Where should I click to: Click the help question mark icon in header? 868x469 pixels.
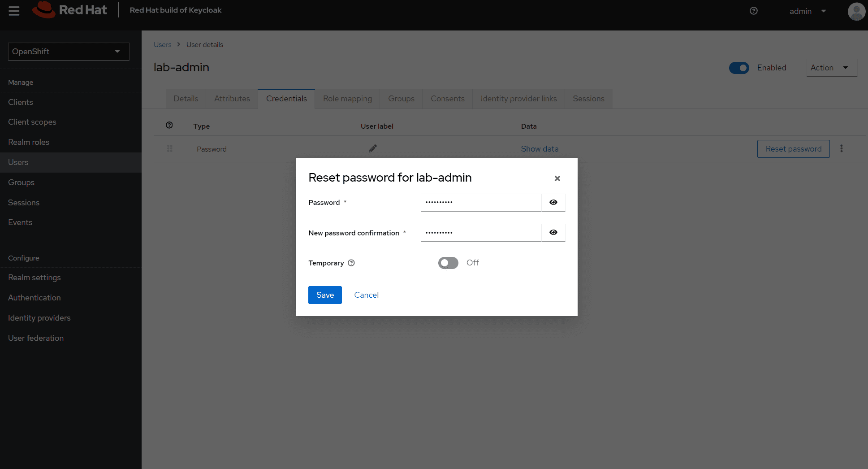point(754,11)
